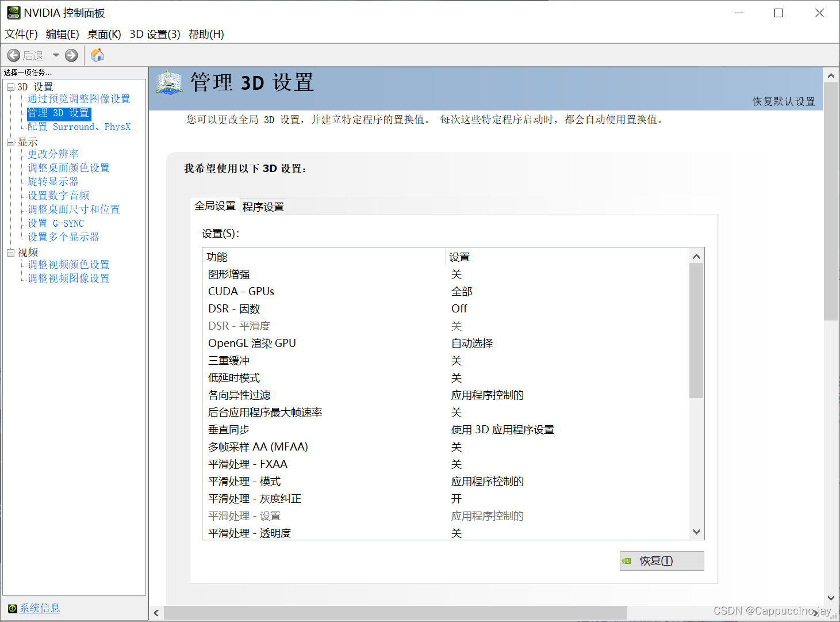Screen dimensions: 840x622
Task: Open the 3D 设置(3) menu
Action: coord(155,34)
